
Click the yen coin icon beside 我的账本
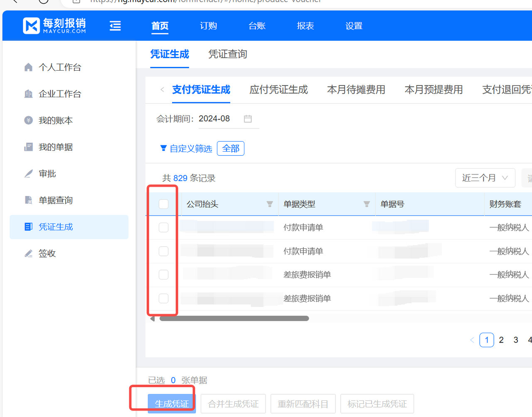click(28, 120)
